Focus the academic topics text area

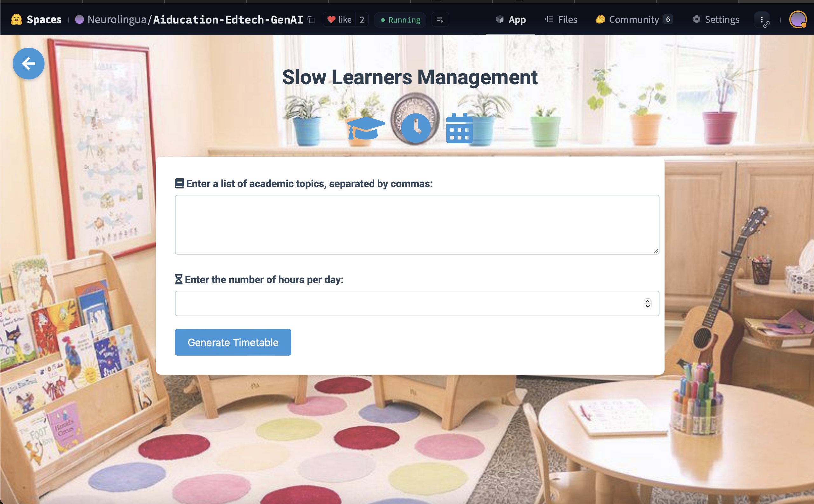[417, 224]
